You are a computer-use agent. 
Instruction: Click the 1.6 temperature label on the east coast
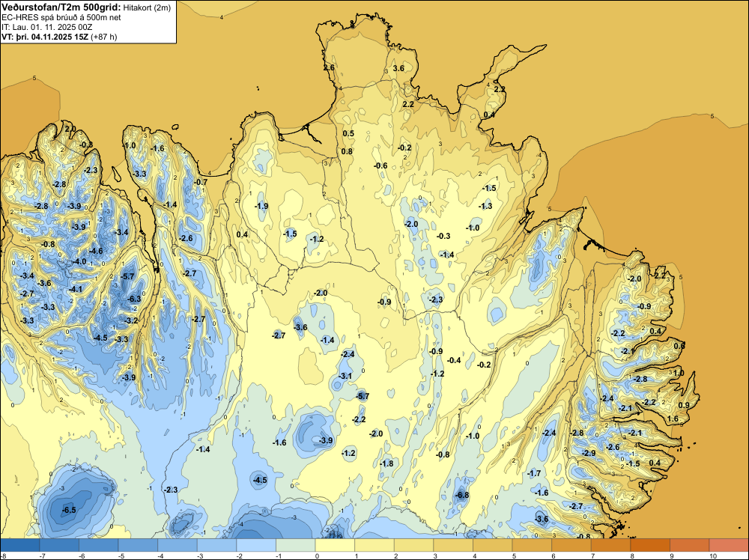click(673, 419)
